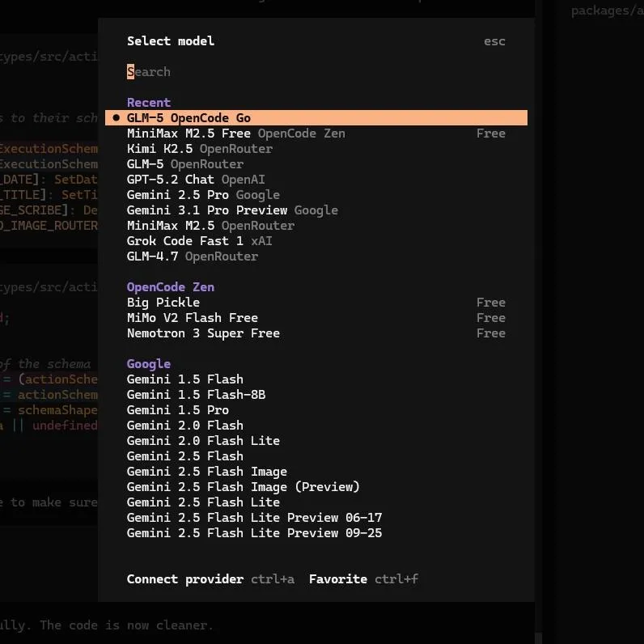Screen dimensions: 644x644
Task: Click the Google section header
Action: (x=149, y=364)
